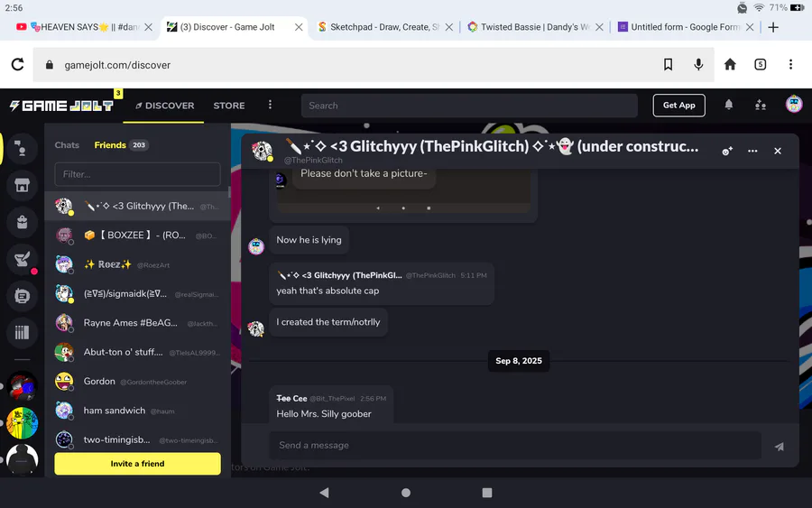Close the Sketchpad browser tab
The width and height of the screenshot is (812, 508).
449,27
